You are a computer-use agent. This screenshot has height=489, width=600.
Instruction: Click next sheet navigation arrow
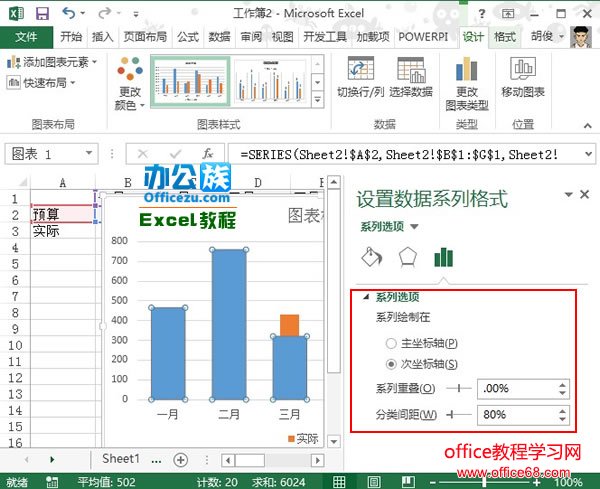52,460
